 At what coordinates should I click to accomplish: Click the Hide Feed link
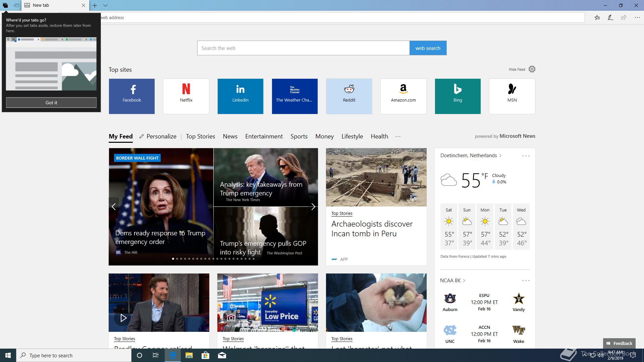pyautogui.click(x=517, y=69)
